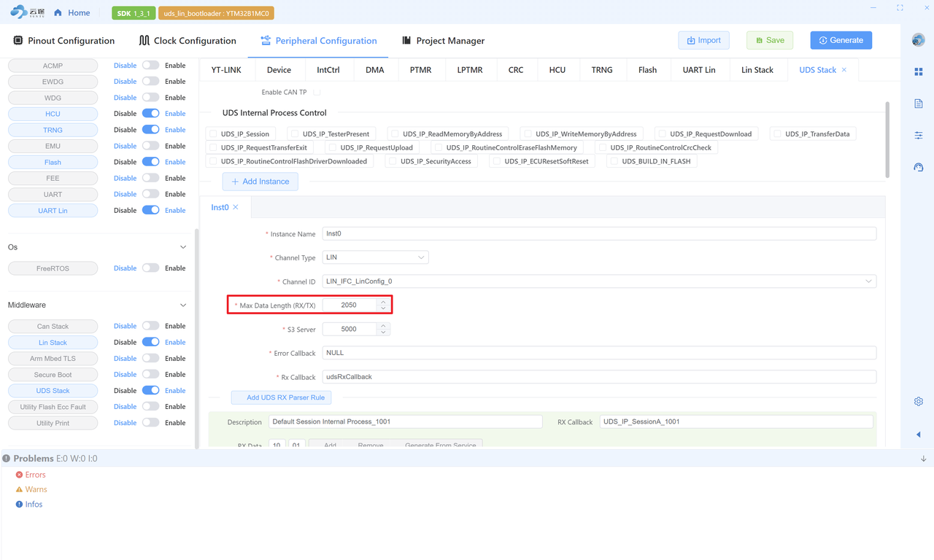Open the Lin Stack tab
934x560 pixels.
(757, 70)
